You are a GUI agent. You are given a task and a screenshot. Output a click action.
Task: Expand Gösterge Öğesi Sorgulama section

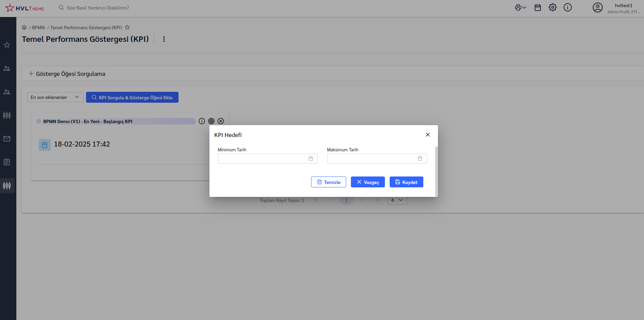67,74
